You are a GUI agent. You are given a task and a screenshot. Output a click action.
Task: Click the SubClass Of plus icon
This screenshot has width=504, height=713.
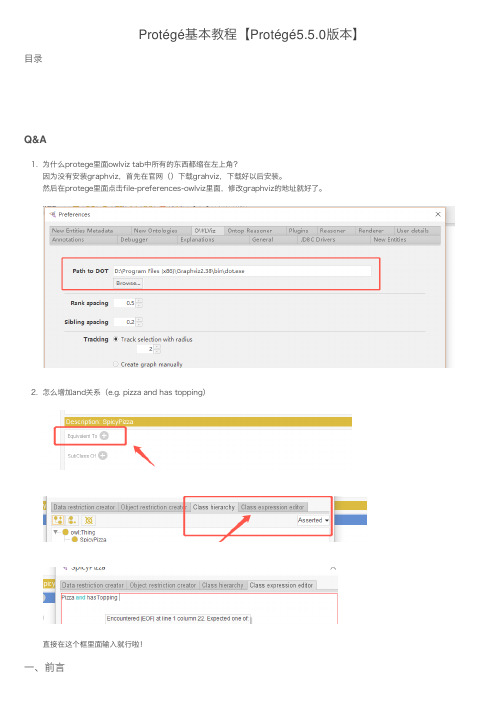[103, 455]
